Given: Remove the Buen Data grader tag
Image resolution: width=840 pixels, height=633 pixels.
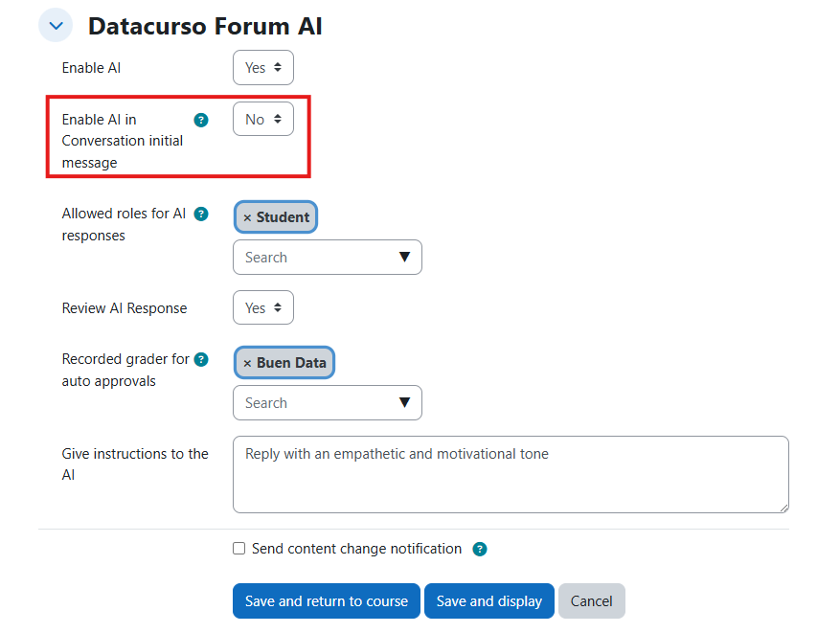Looking at the screenshot, I should 246,362.
